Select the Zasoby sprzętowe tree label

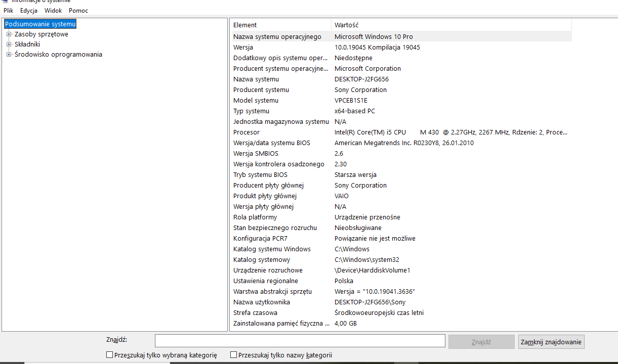coord(42,34)
